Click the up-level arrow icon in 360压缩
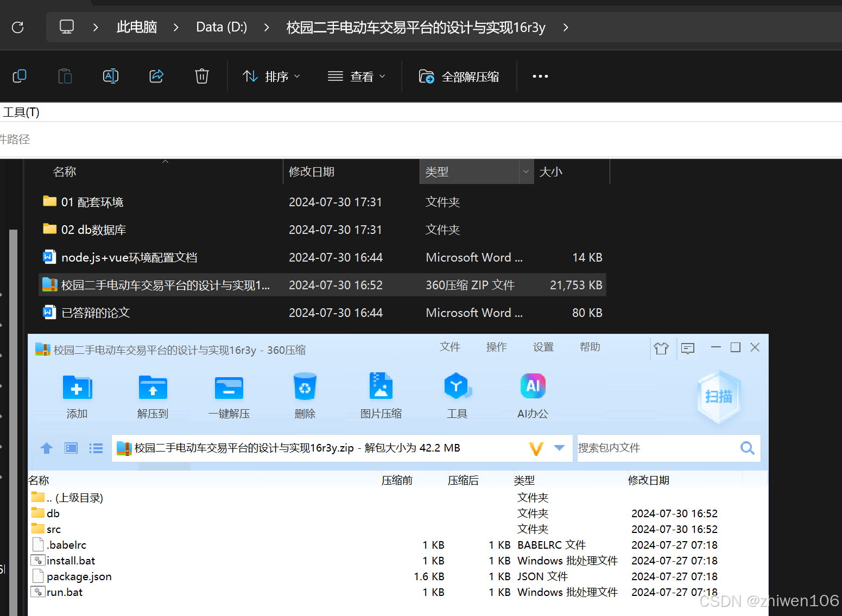The width and height of the screenshot is (842, 616). [x=47, y=448]
